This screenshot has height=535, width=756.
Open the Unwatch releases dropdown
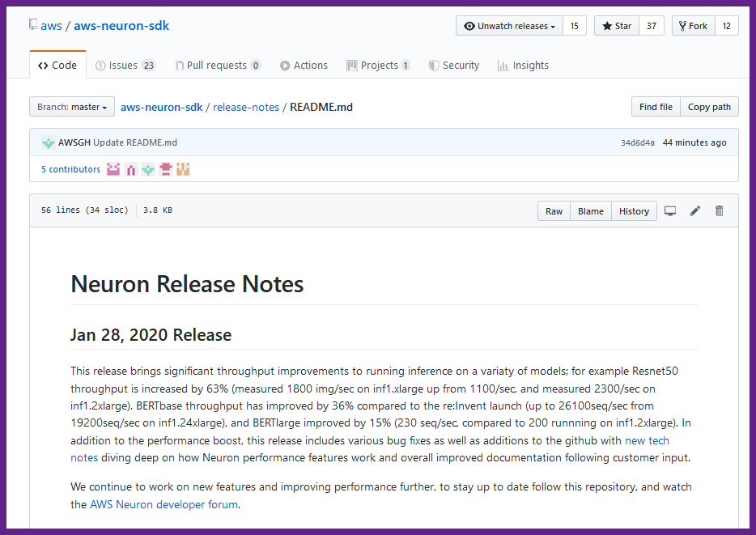coord(509,26)
